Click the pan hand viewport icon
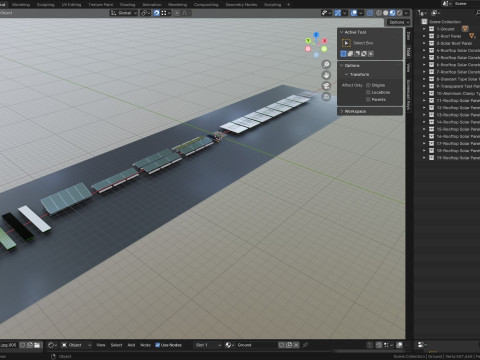Screen dimensions: 480x360 (326, 75)
